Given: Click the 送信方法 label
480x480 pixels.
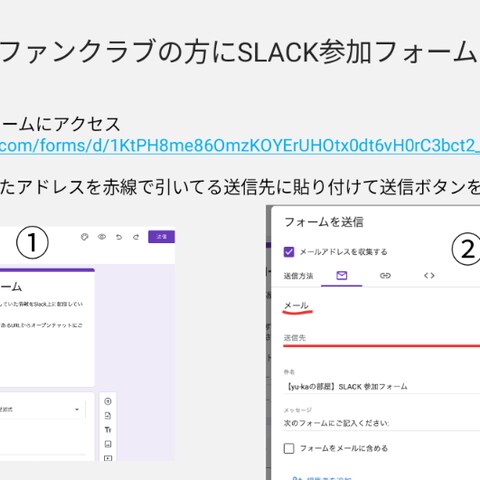Looking at the screenshot, I should 298,276.
